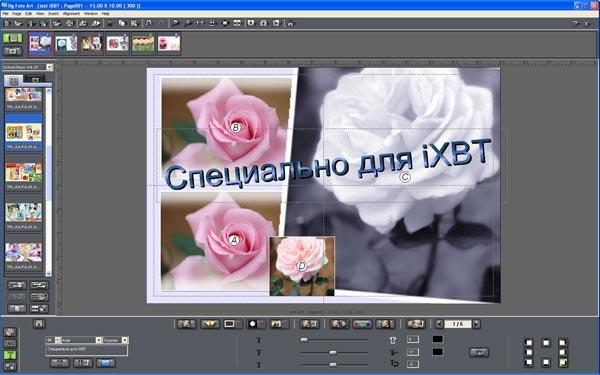Image resolution: width=600 pixels, height=375 pixels.
Task: Click the apply arrow button beside color swatches
Action: [x=479, y=352]
